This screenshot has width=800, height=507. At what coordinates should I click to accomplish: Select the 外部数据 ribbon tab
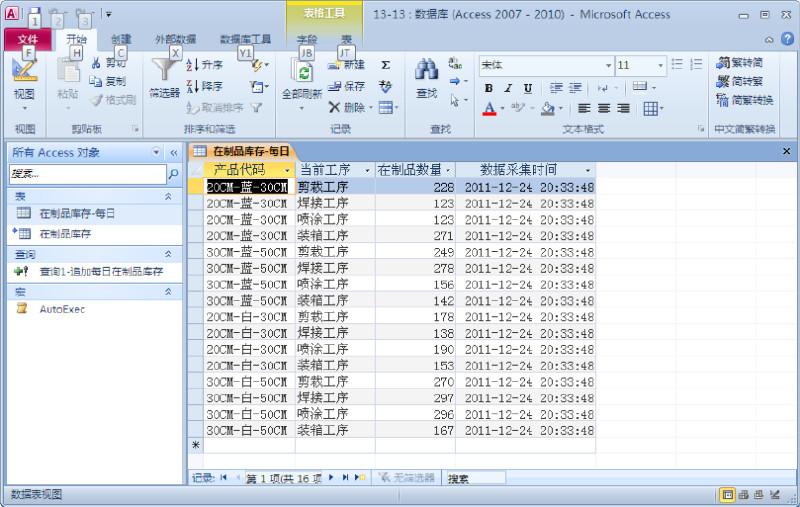pos(176,39)
